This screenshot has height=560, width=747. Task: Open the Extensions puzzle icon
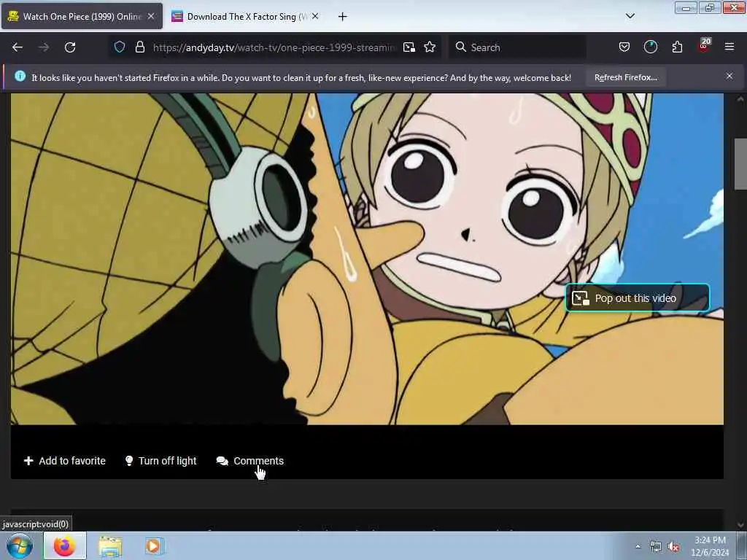(677, 47)
